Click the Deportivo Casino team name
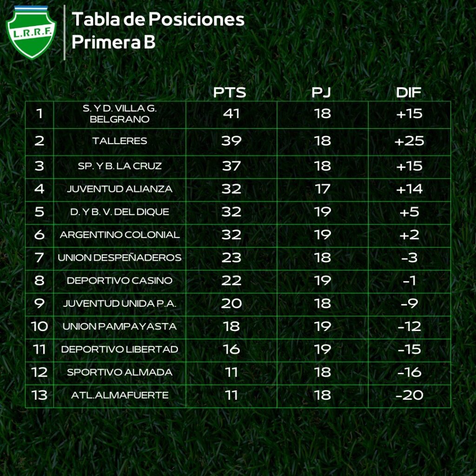 coord(120,281)
